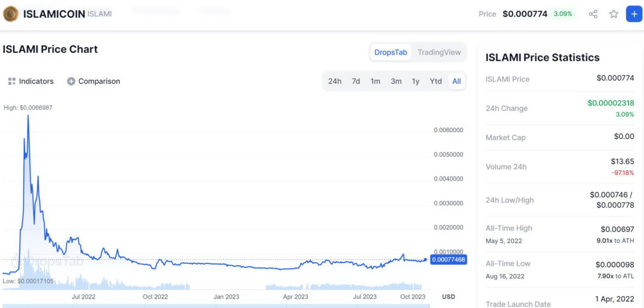Click the 7.90x to ATL text

[x=615, y=276]
